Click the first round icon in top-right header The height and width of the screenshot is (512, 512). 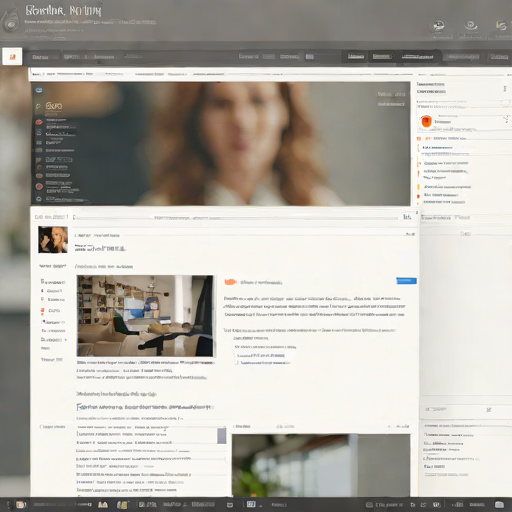point(439,26)
